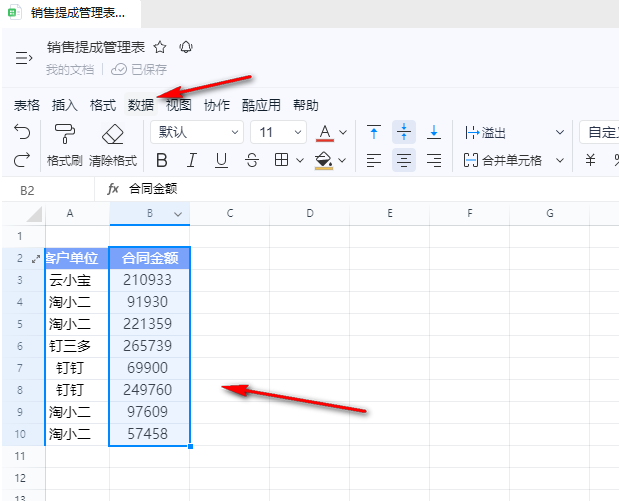Align cell content to top
Viewport: 619px width, 501px height.
tap(374, 132)
